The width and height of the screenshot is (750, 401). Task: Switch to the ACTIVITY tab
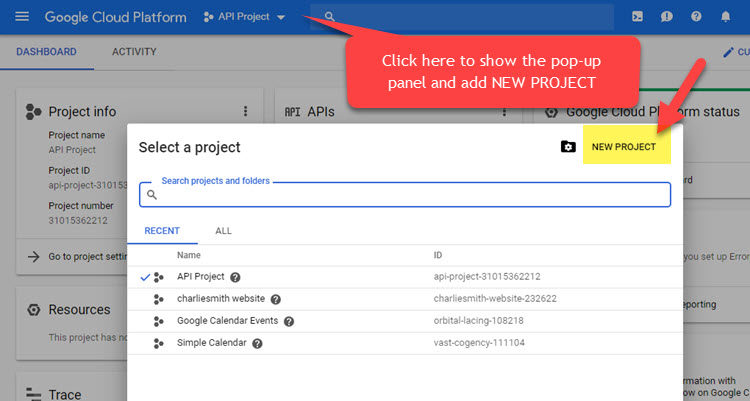point(134,52)
